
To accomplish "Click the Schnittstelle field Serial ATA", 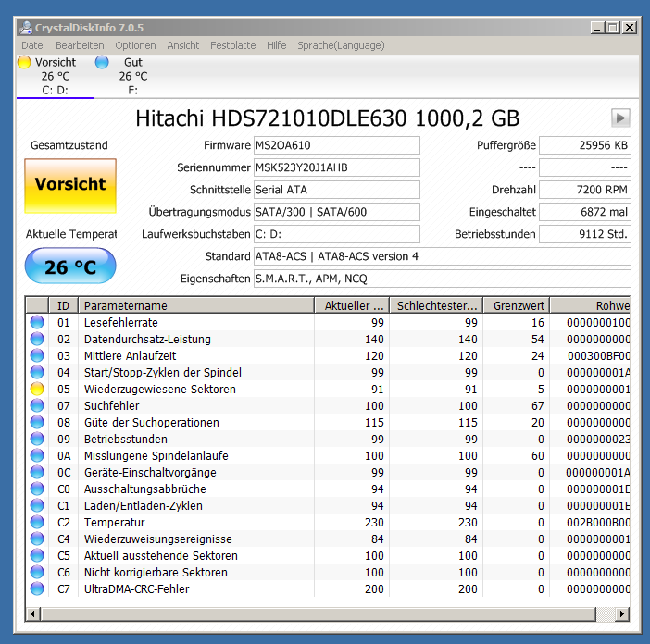I will click(337, 190).
